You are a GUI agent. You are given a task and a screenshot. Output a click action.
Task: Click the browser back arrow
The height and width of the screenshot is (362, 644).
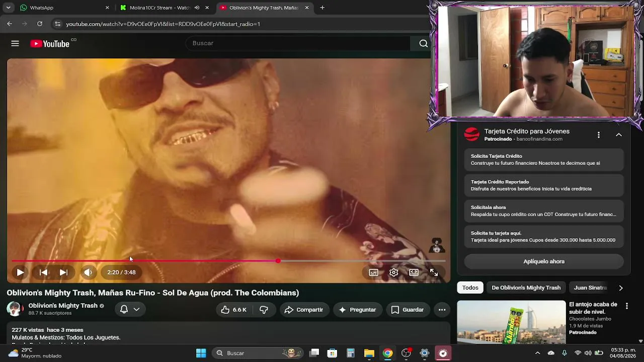coord(10,24)
